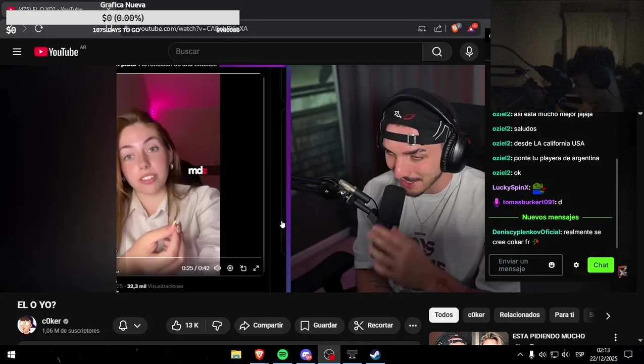The width and height of the screenshot is (644, 364).
Task: Switch ESP input language indicator
Action: 580,355
